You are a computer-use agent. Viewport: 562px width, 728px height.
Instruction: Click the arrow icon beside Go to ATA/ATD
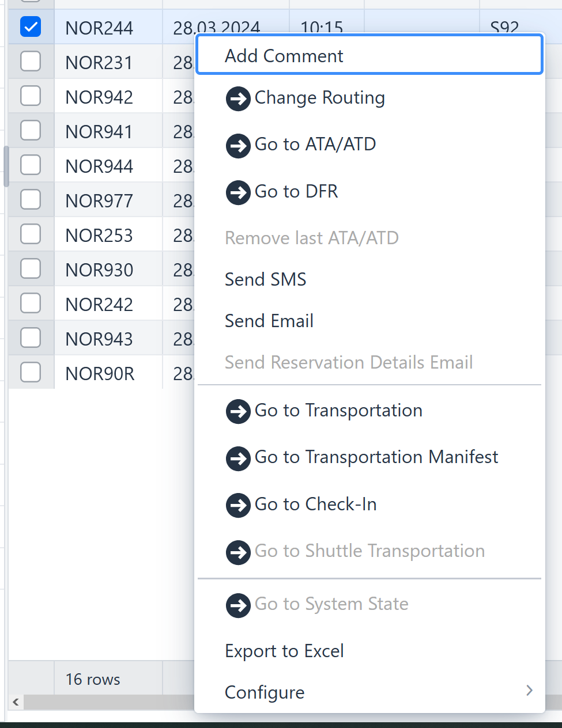pyautogui.click(x=237, y=145)
